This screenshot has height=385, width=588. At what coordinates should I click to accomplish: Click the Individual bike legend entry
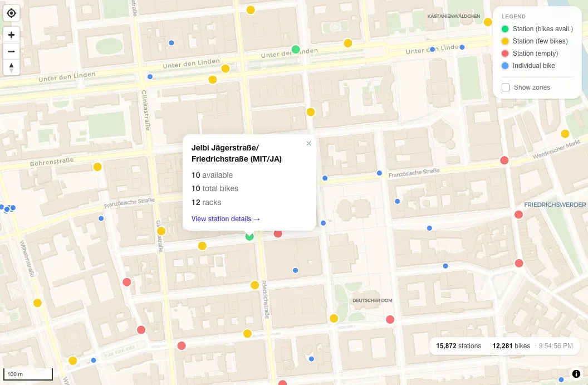pyautogui.click(x=533, y=66)
